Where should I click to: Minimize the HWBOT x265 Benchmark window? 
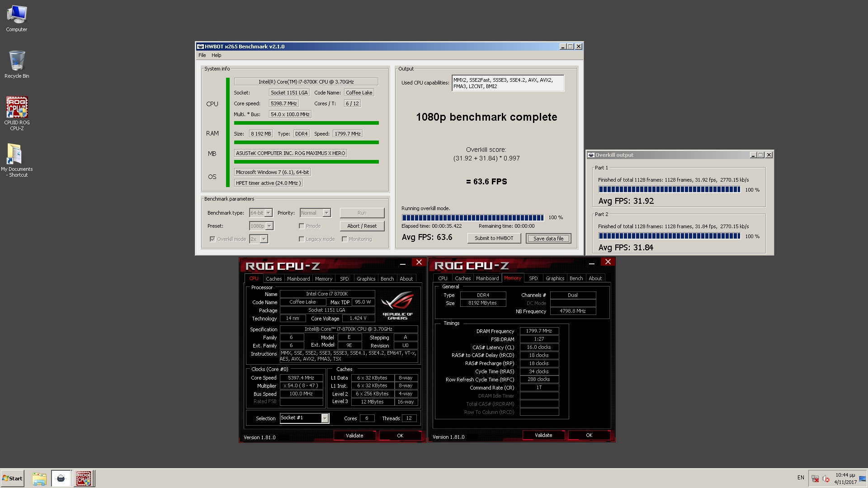(x=563, y=47)
